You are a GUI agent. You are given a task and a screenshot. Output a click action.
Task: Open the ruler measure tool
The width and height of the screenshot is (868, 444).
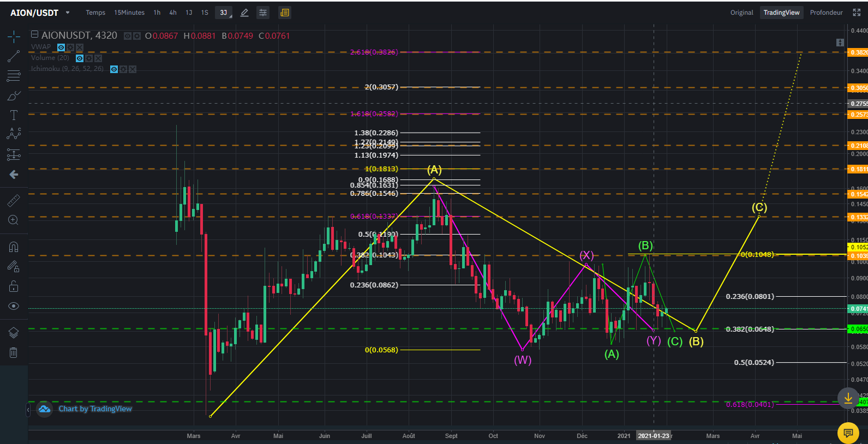click(x=14, y=200)
